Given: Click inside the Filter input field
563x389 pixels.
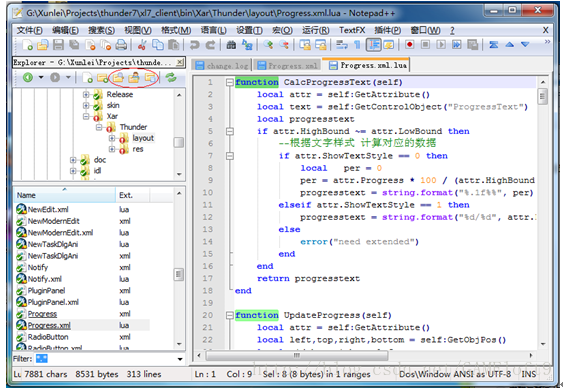Looking at the screenshot, I should [x=104, y=359].
